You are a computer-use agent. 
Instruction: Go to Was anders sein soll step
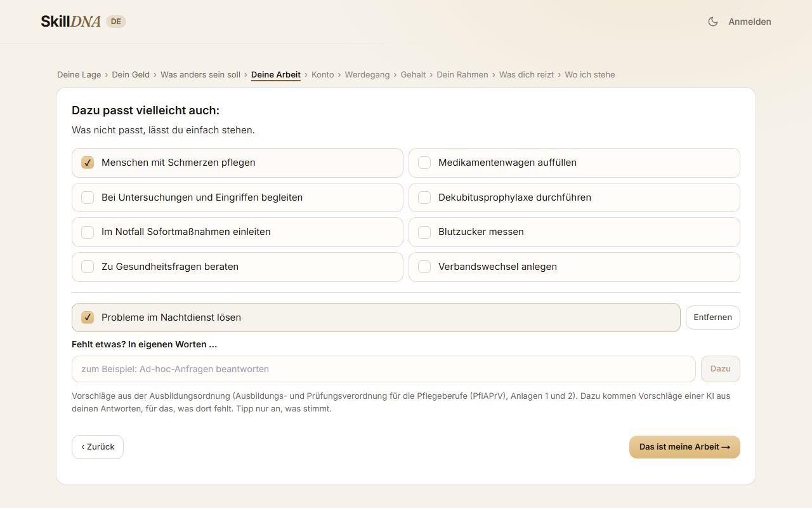coord(200,75)
